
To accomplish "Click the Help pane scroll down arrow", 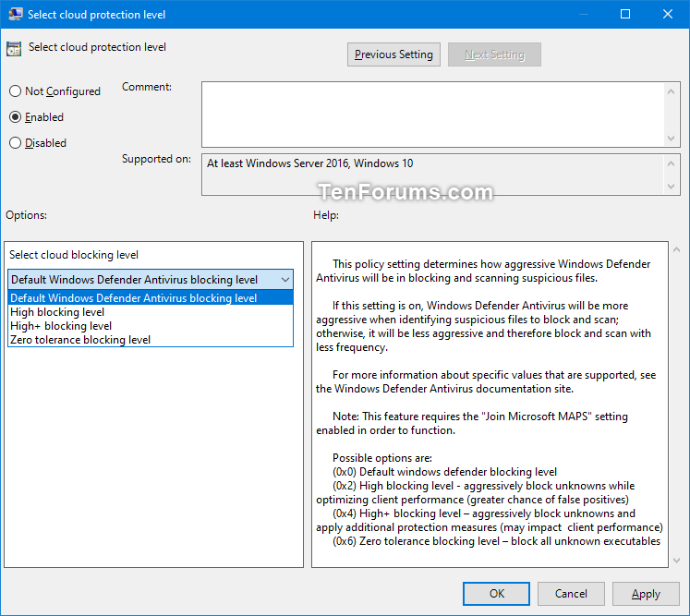I will coord(677,561).
